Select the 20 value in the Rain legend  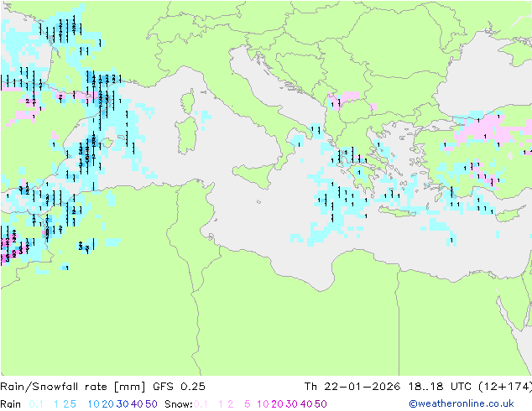point(108,404)
